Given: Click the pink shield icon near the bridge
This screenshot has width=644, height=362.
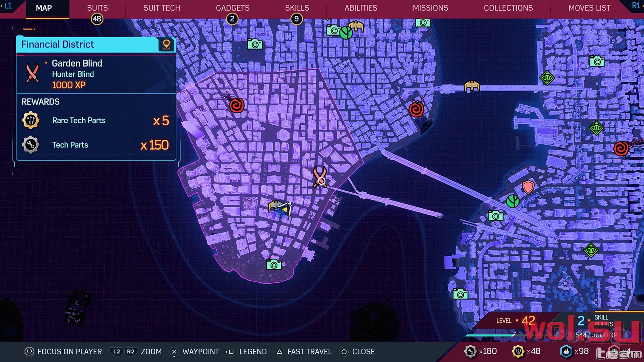Looking at the screenshot, I should click(x=528, y=187).
